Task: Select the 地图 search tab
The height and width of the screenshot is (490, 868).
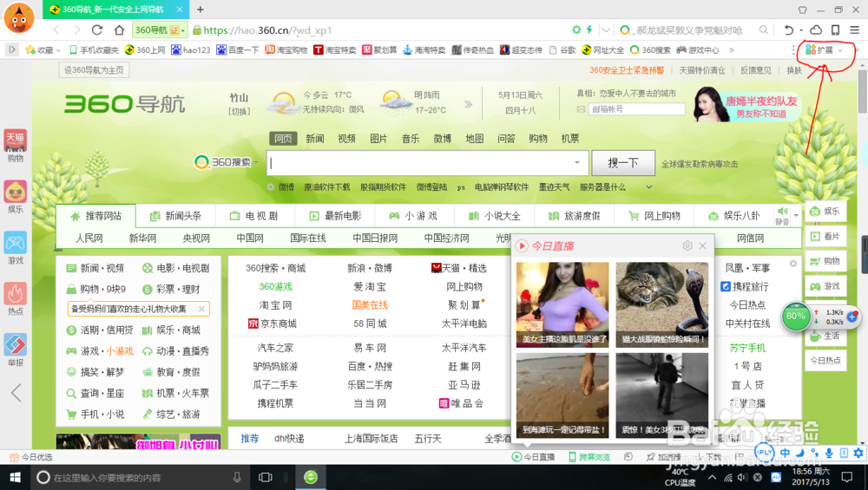Action: coord(475,139)
